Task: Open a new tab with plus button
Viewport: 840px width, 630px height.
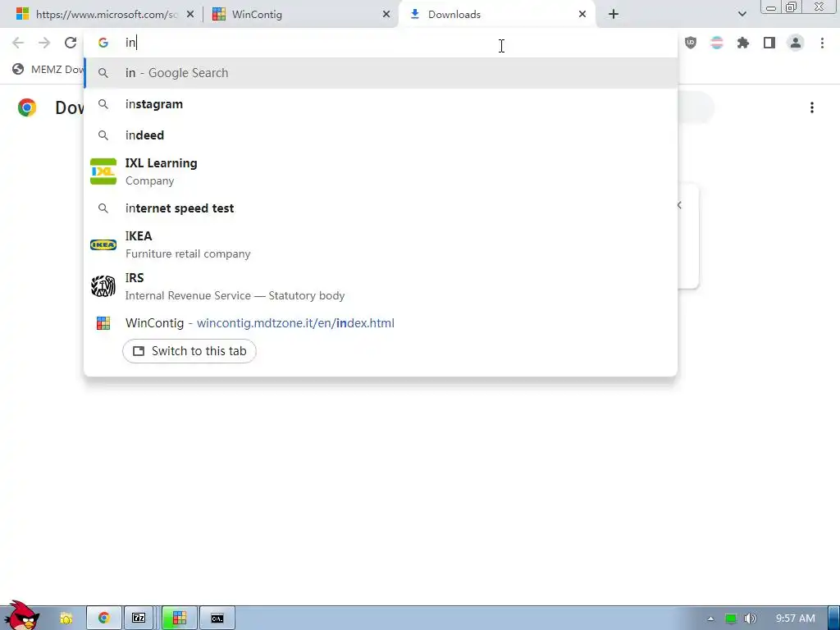Action: 614,15
